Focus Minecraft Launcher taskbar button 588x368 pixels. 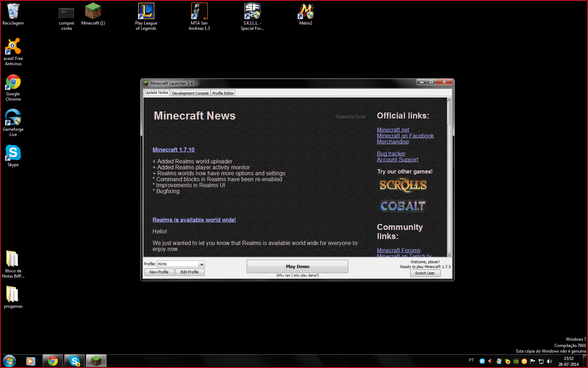click(96, 361)
